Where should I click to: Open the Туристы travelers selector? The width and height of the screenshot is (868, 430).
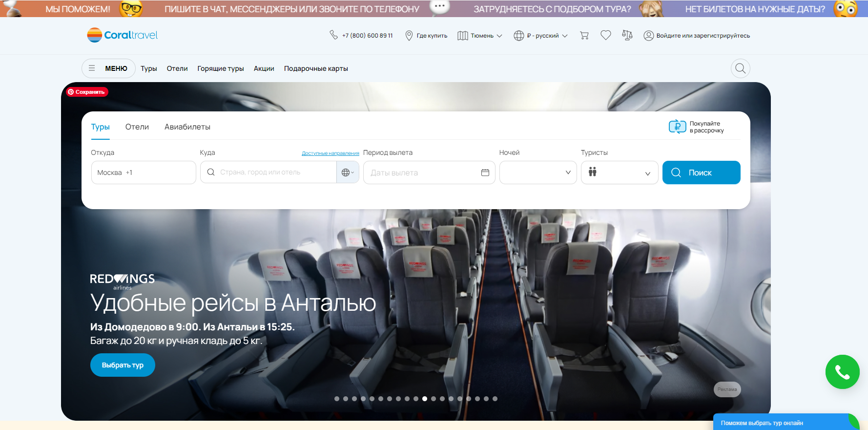[x=619, y=172]
